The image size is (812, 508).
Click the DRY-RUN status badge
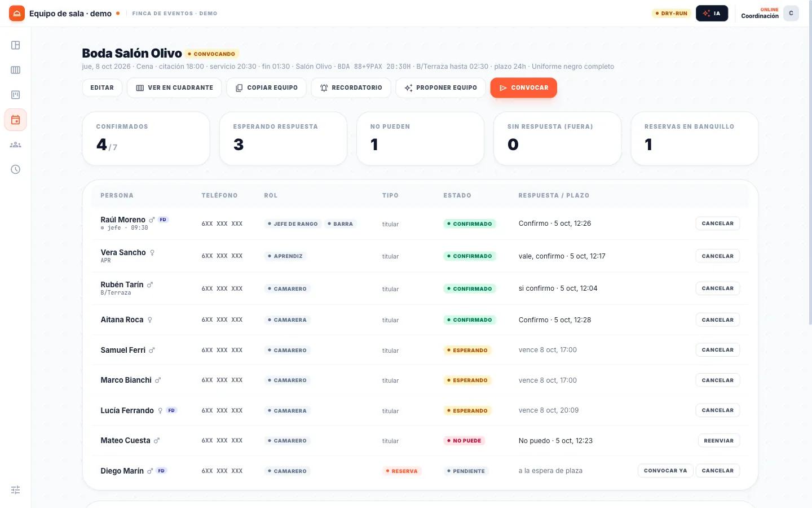coord(672,13)
